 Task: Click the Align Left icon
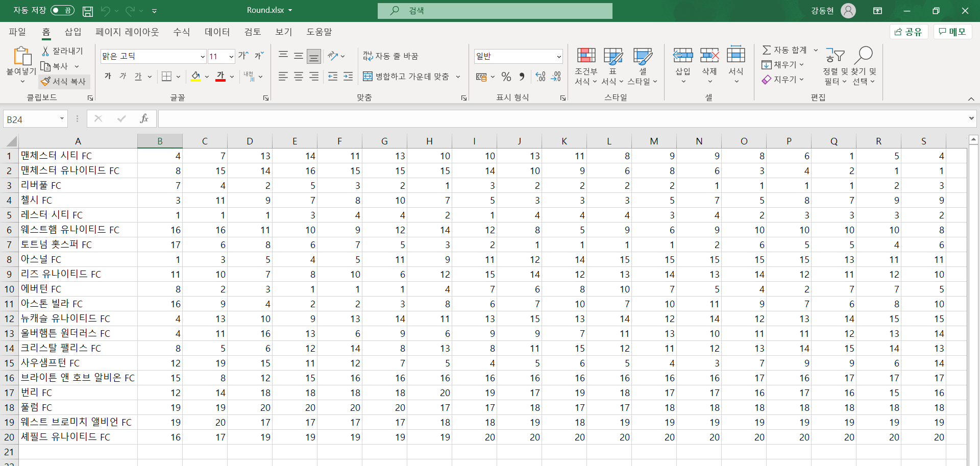coord(283,77)
